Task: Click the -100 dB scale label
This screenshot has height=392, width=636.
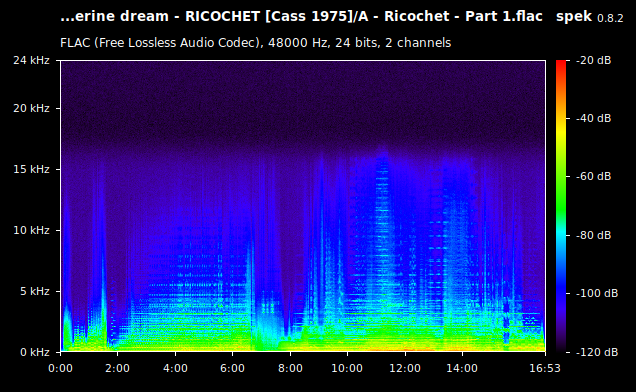Action: tap(597, 293)
